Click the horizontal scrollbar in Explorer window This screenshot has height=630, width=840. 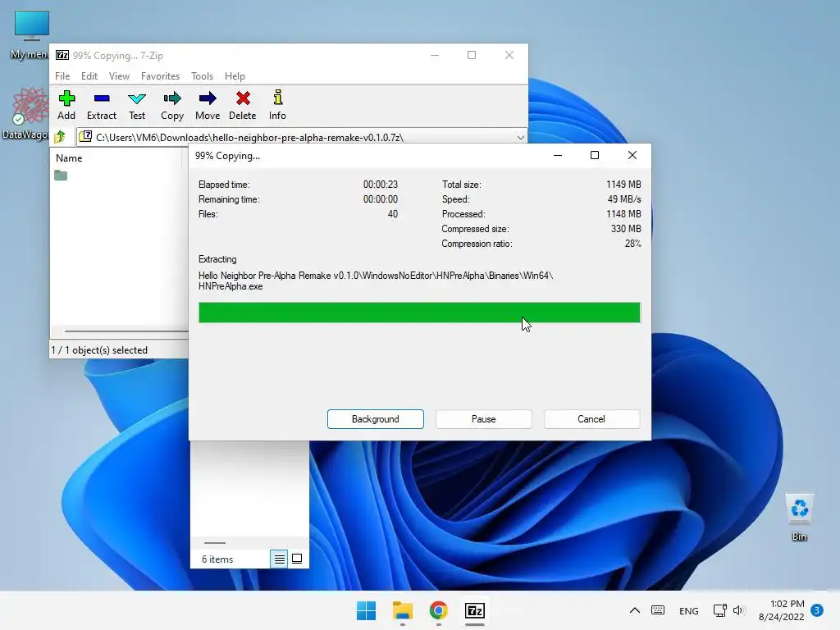215,543
